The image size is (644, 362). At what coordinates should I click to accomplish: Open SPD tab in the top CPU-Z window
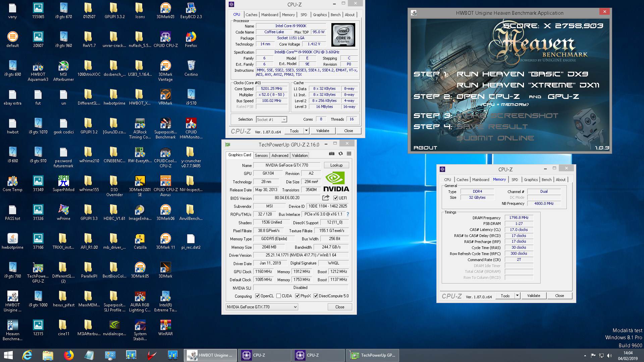304,15
